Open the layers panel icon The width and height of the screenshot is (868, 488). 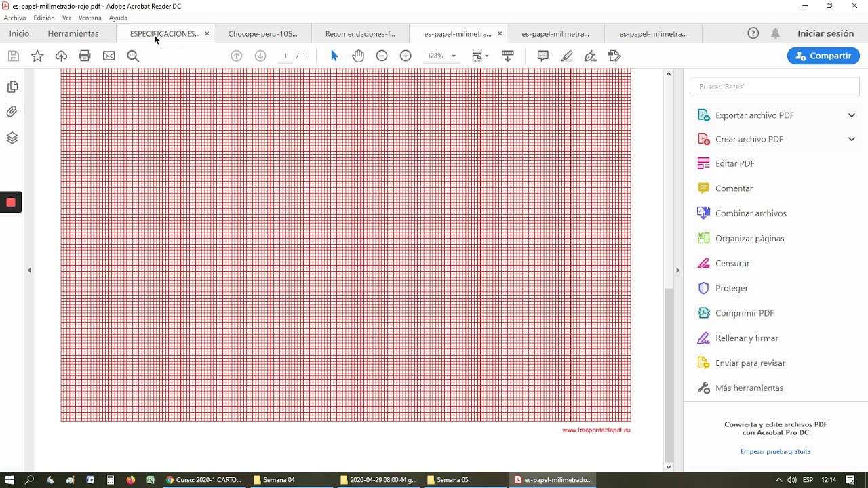pyautogui.click(x=12, y=138)
